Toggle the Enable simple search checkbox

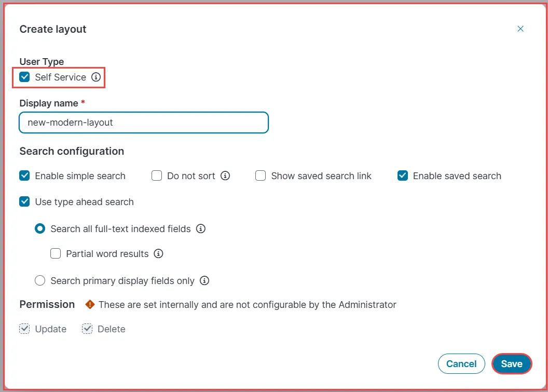tap(24, 175)
